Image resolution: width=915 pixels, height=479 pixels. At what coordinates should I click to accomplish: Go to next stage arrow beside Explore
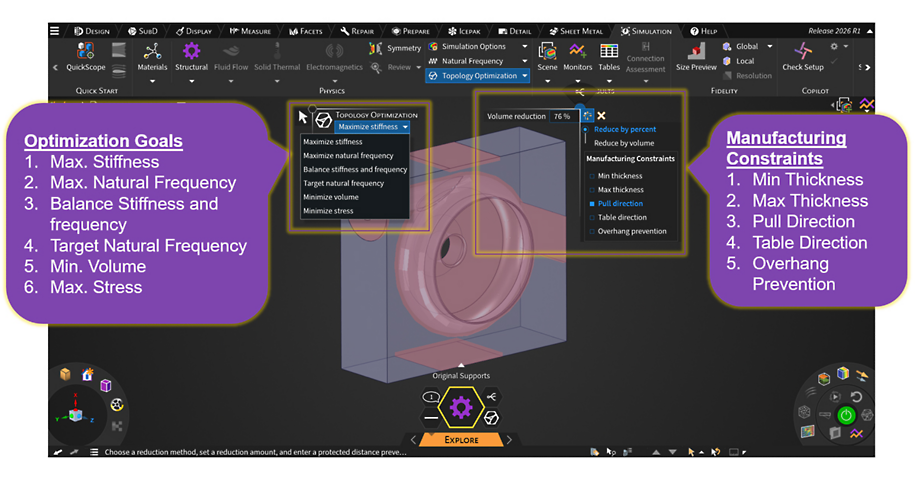point(509,440)
